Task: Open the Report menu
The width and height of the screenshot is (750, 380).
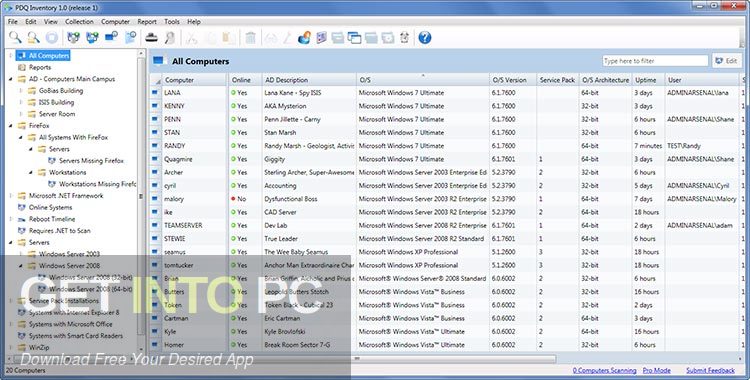Action: [x=147, y=22]
